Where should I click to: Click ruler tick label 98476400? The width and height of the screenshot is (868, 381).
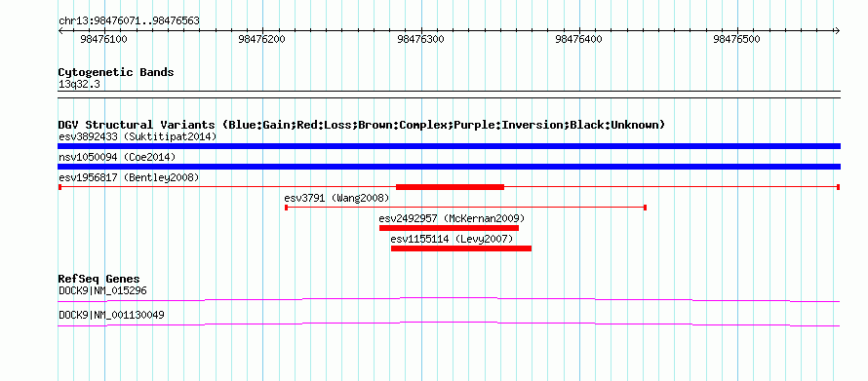579,39
